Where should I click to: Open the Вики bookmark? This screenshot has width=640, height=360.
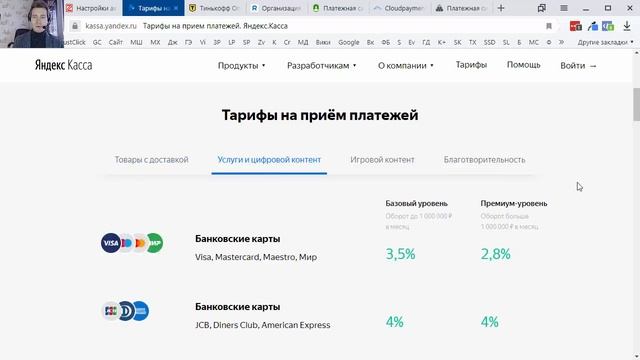(x=323, y=42)
